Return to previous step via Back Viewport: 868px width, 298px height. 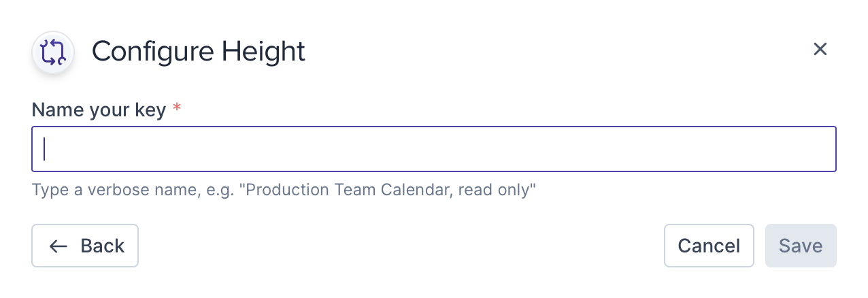tap(85, 246)
